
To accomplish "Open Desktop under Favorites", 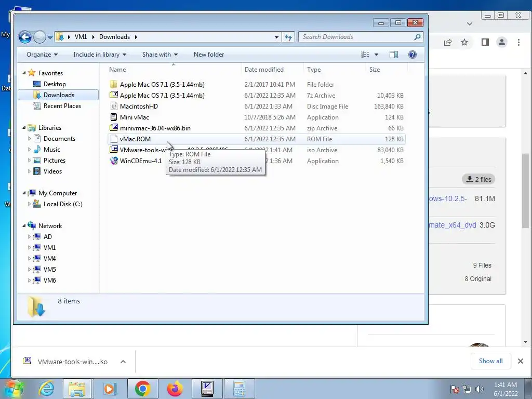I will (x=55, y=84).
